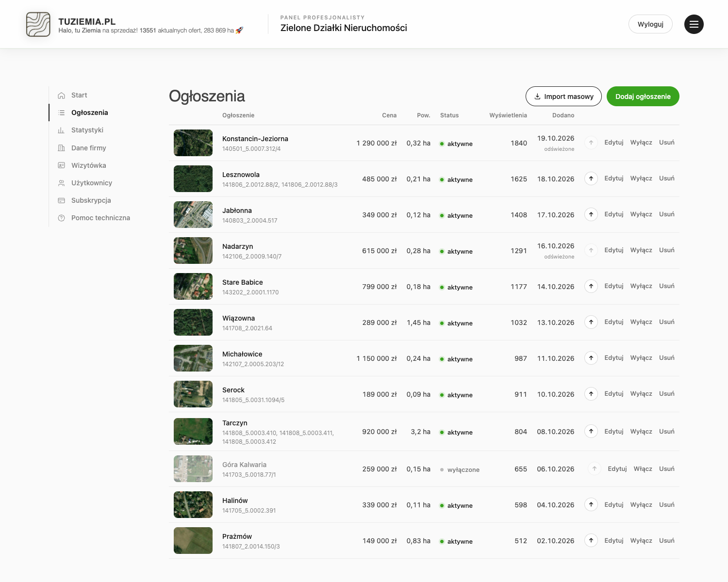
Task: Turn off the Serock listing with Wyłącz
Action: pyautogui.click(x=641, y=394)
